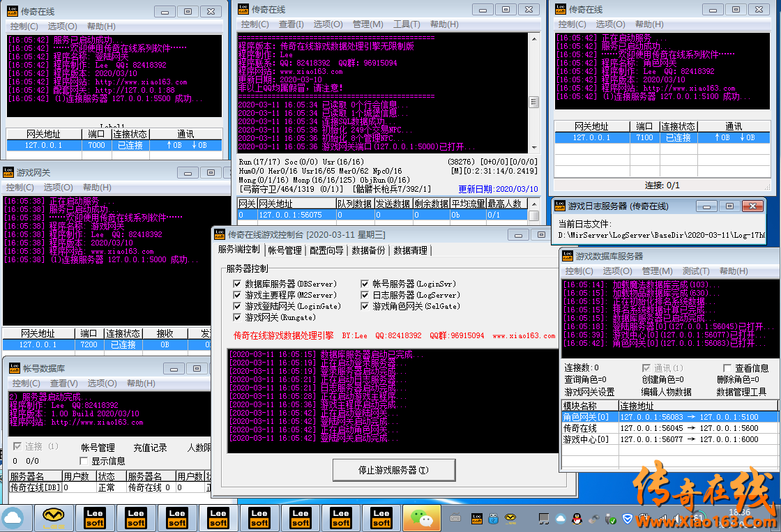Click the www.xiao163.com link in console
Screen dimensions: 781x532
pos(524,336)
